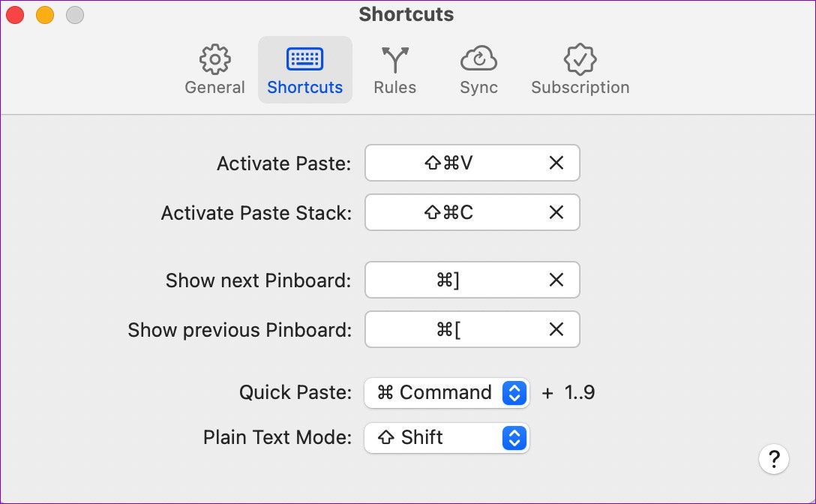The image size is (816, 504).
Task: Edit the Activate Paste shortcut field
Action: click(x=472, y=163)
